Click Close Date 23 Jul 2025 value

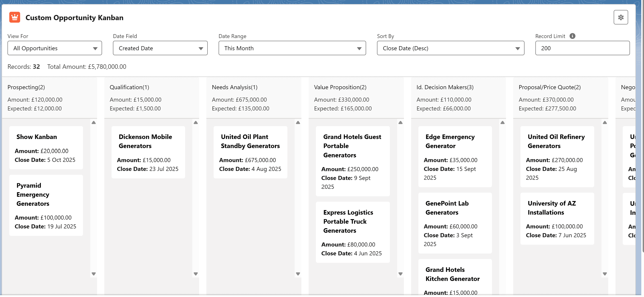click(164, 169)
